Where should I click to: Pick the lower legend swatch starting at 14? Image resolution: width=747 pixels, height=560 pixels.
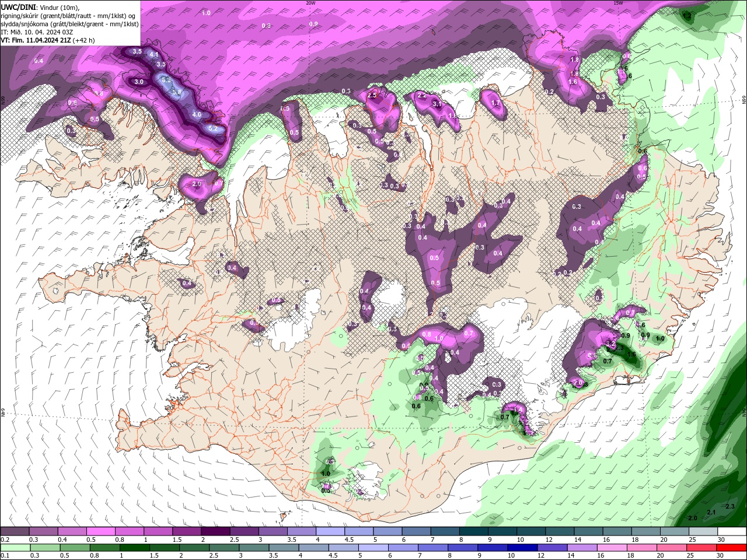pos(582,548)
